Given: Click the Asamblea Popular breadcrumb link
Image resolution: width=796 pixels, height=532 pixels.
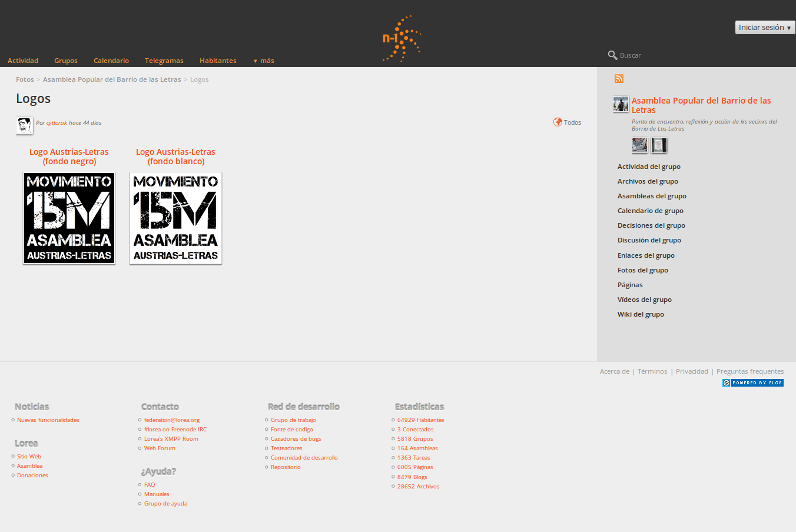Looking at the screenshot, I should pos(112,79).
